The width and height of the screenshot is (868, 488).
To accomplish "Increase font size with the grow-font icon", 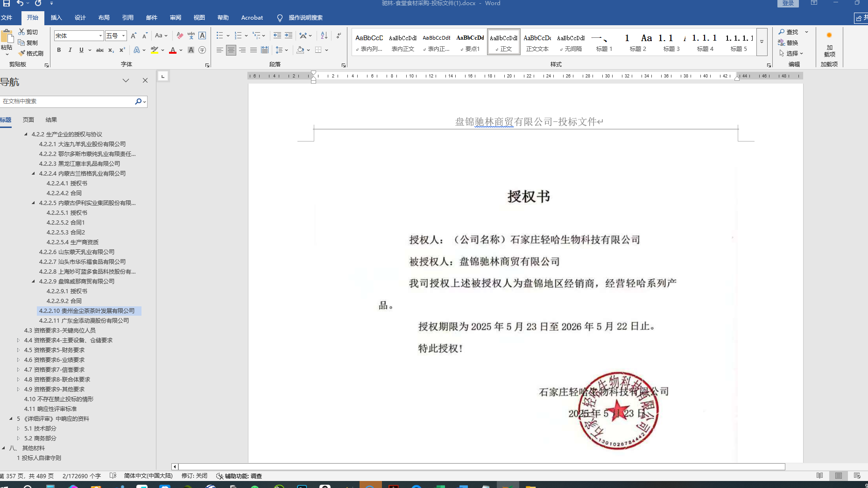I will click(134, 35).
